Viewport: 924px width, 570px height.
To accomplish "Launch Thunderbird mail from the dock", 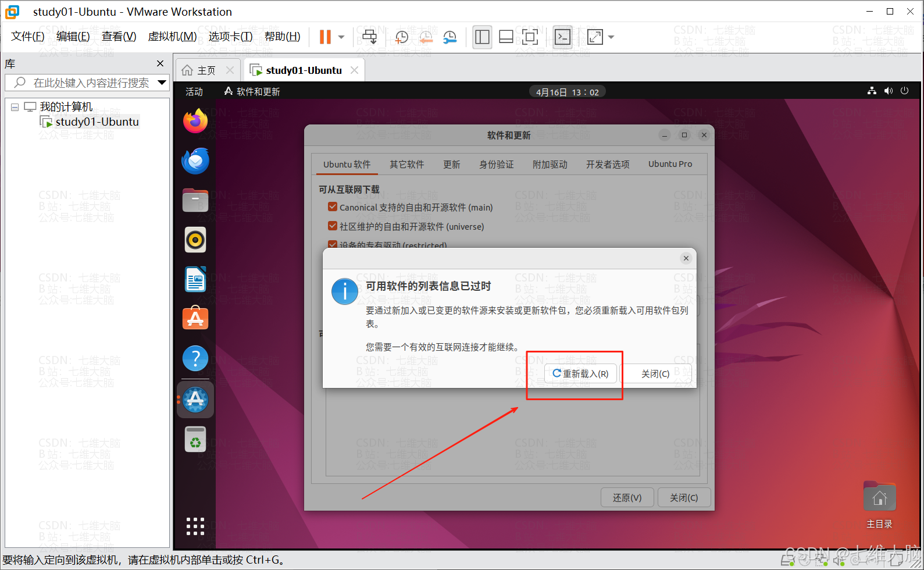I will pyautogui.click(x=195, y=161).
